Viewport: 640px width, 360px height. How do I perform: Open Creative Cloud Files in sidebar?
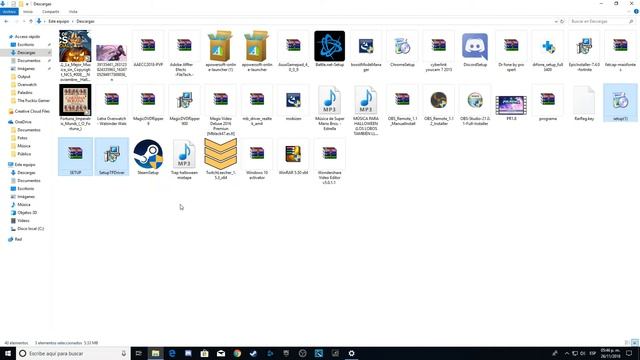[x=32, y=111]
